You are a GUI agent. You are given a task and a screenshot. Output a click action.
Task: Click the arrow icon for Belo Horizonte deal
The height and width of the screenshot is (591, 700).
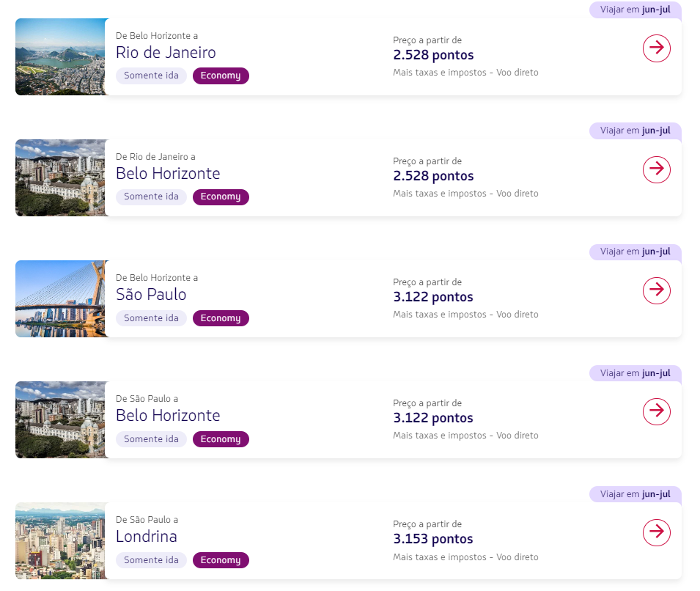(657, 169)
